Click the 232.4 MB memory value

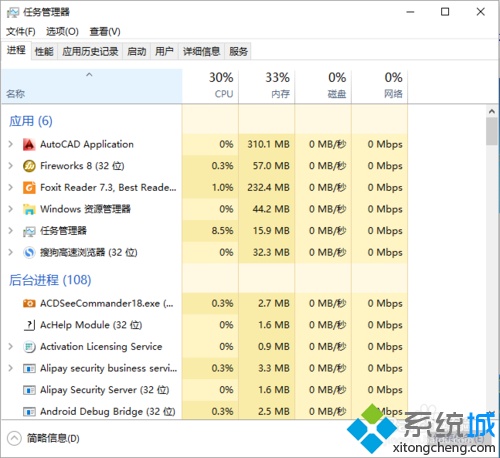pyautogui.click(x=268, y=188)
